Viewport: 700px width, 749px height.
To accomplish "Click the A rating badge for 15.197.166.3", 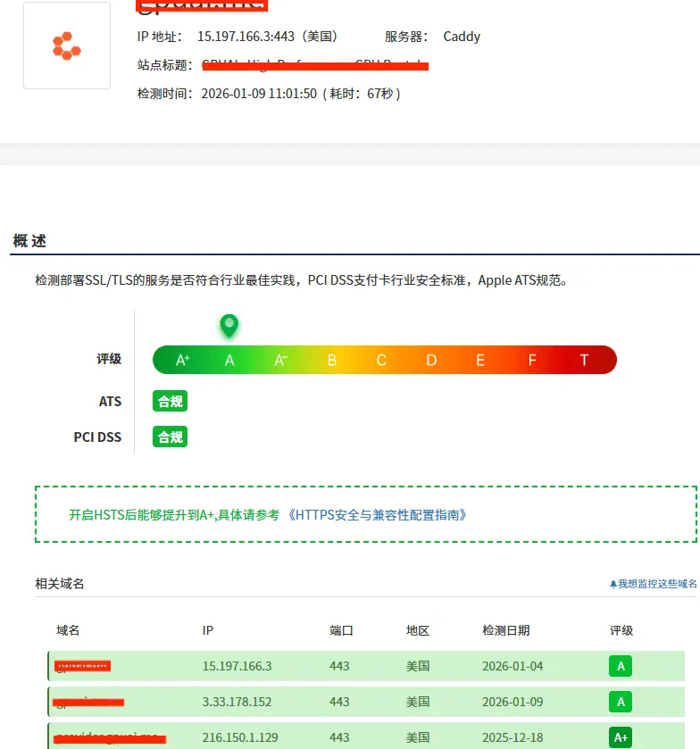I will click(621, 666).
